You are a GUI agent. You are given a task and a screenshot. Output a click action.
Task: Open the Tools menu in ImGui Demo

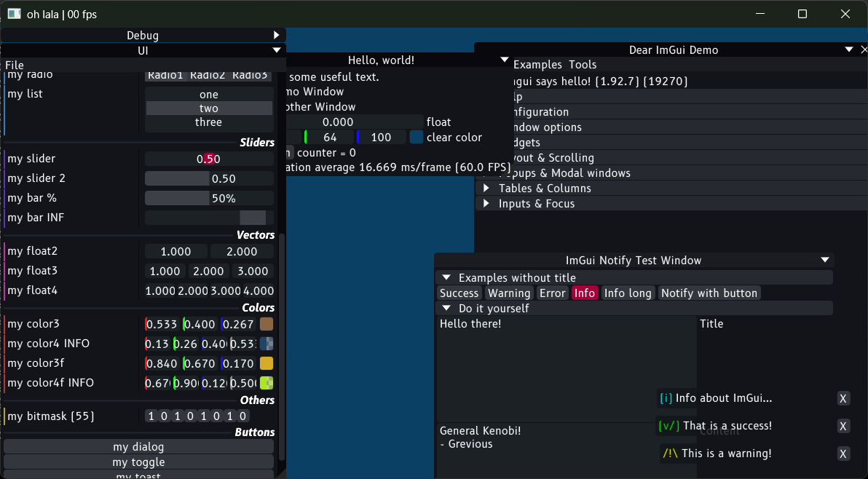click(x=583, y=65)
